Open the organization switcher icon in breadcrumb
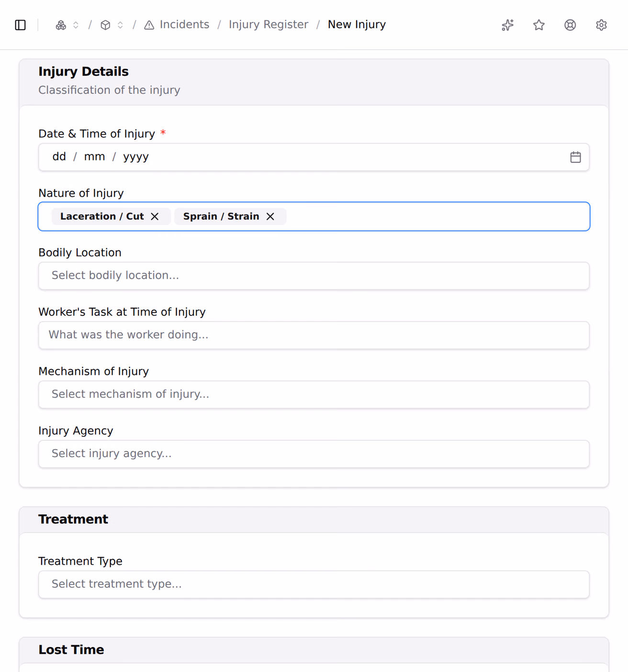The width and height of the screenshot is (628, 672). click(61, 25)
